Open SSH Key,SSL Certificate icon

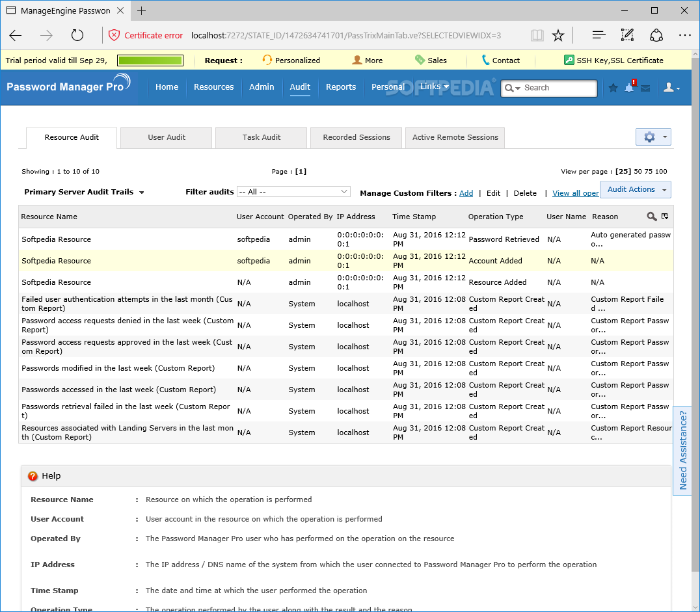[569, 60]
